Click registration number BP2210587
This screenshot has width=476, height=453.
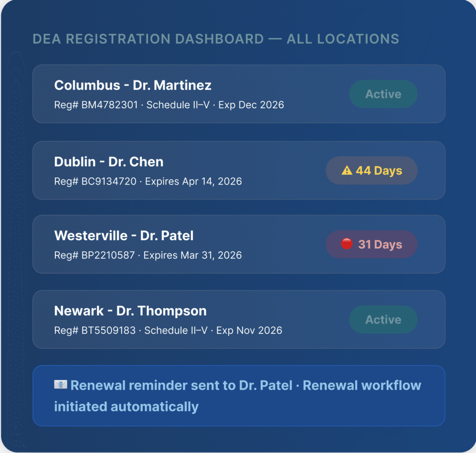click(x=108, y=255)
